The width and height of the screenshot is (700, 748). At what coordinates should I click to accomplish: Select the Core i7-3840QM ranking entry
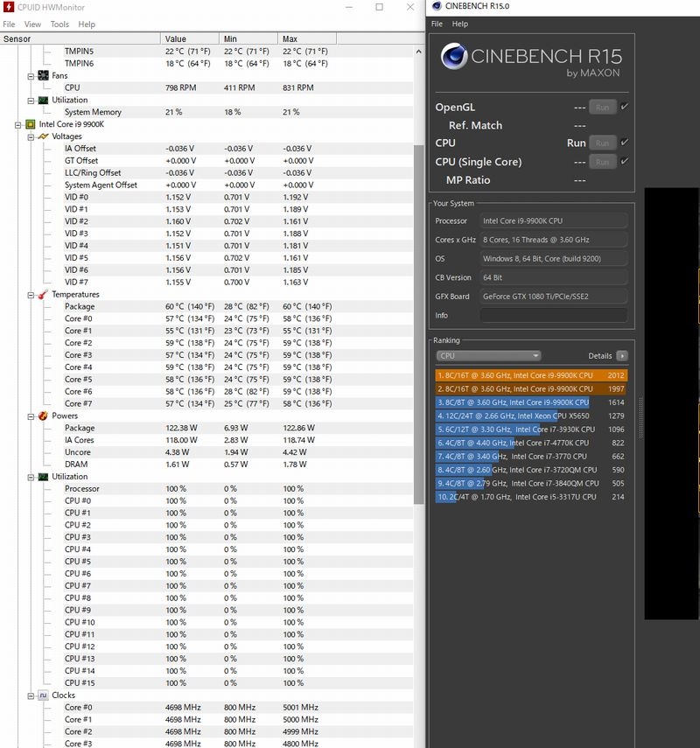(531, 483)
